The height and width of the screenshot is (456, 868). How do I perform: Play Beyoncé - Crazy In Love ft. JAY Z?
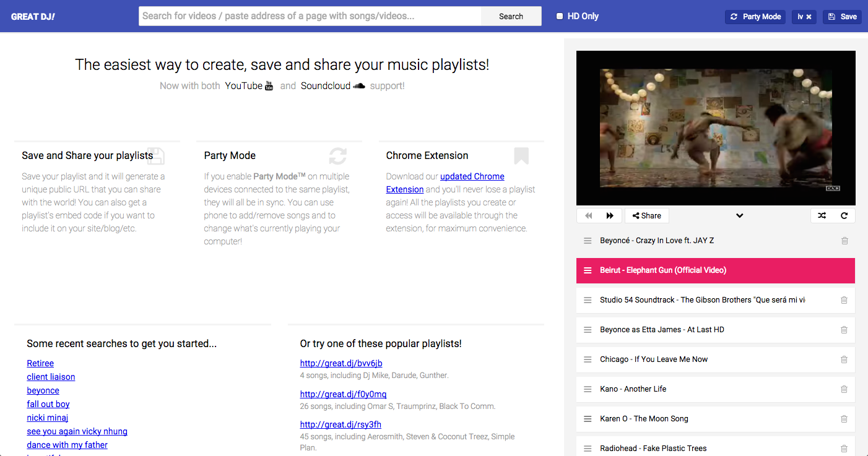click(x=657, y=241)
